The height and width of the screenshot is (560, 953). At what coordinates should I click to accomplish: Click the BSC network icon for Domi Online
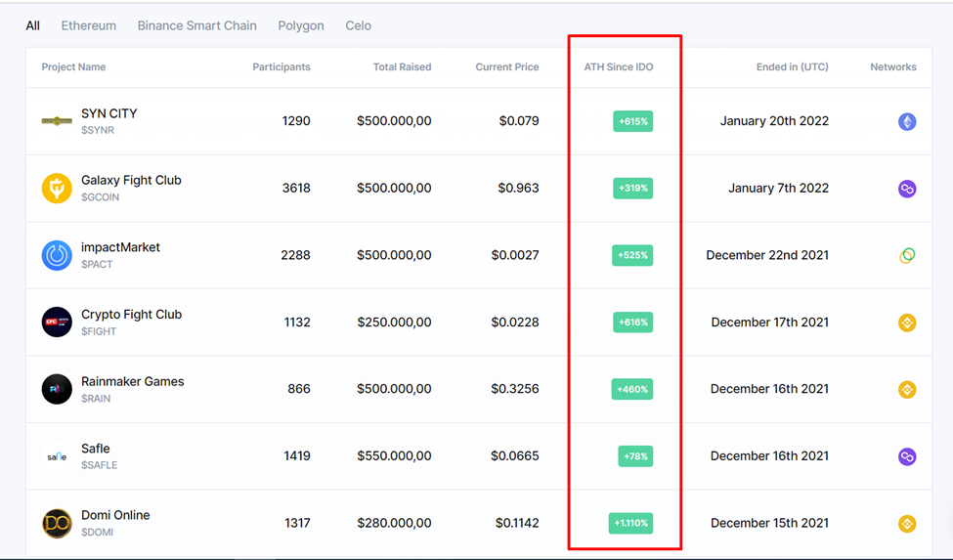coord(907,524)
